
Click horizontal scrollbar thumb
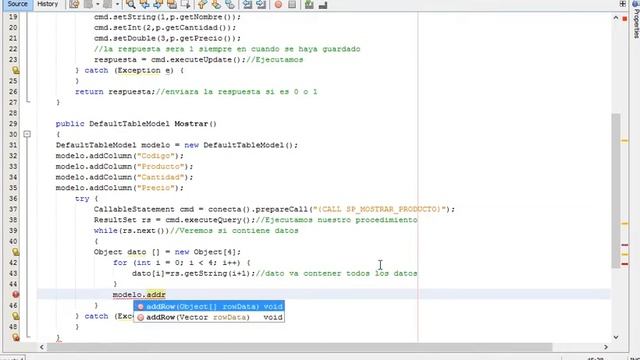coord(299,347)
